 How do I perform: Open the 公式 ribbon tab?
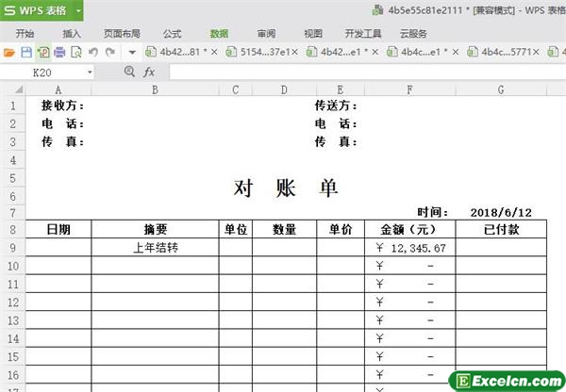click(172, 34)
